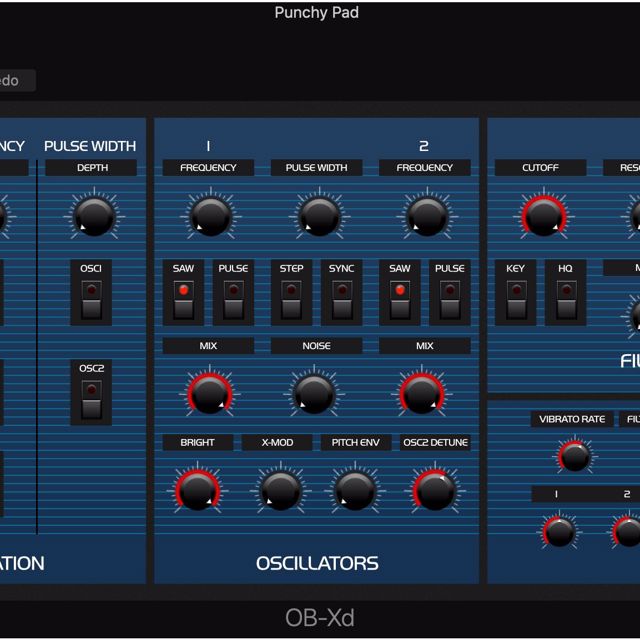
Task: Click the X-Mod knob
Action: (x=280, y=491)
